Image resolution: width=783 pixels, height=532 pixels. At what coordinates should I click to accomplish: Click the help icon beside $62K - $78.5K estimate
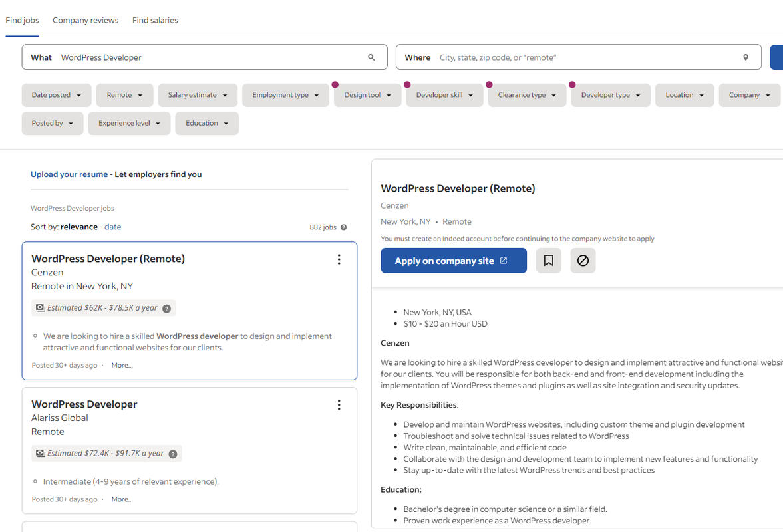pos(167,309)
